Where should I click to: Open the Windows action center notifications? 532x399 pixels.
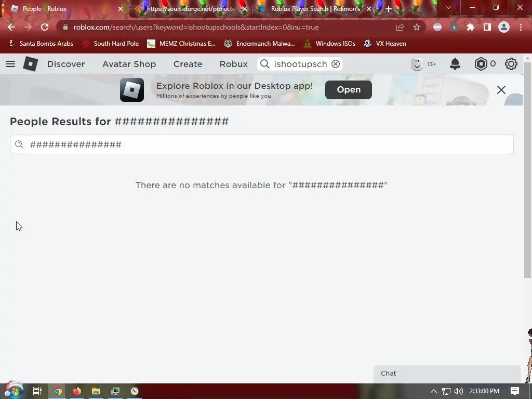coord(515,391)
